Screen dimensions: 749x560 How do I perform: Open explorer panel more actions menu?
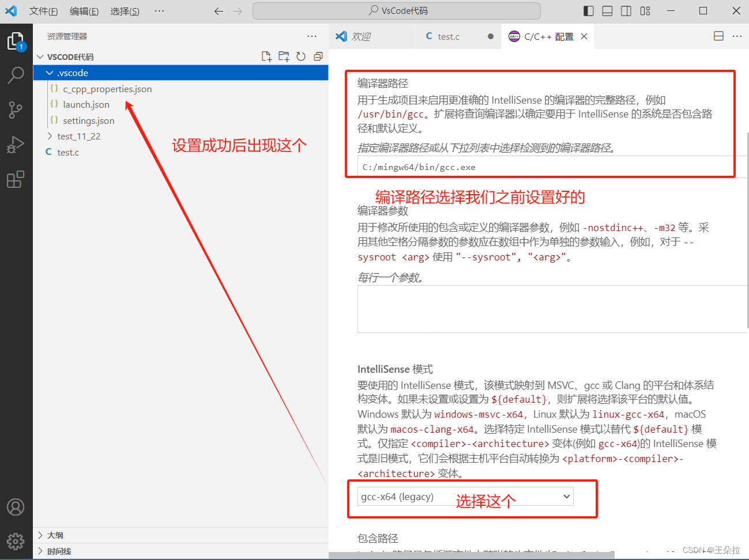tap(312, 36)
